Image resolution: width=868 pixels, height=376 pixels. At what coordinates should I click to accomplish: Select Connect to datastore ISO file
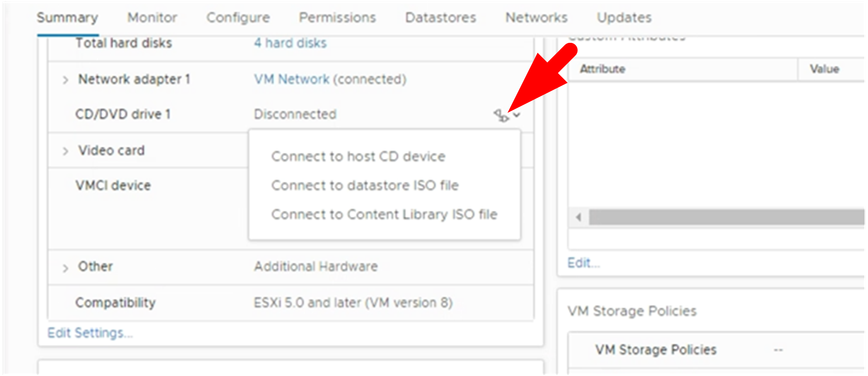(365, 186)
